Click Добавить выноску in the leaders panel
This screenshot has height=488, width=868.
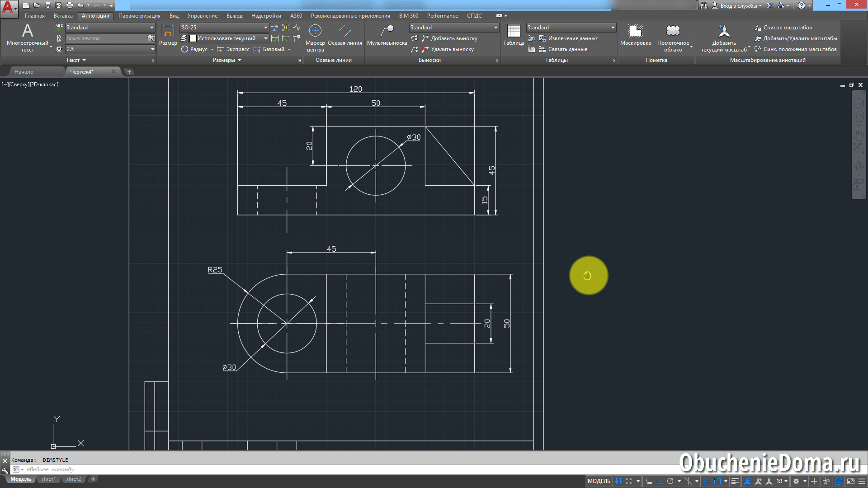pyautogui.click(x=454, y=38)
